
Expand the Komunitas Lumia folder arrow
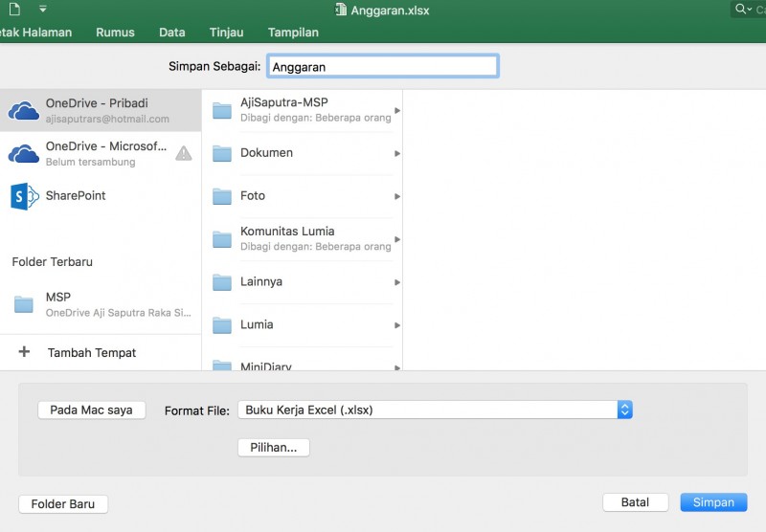coord(397,239)
